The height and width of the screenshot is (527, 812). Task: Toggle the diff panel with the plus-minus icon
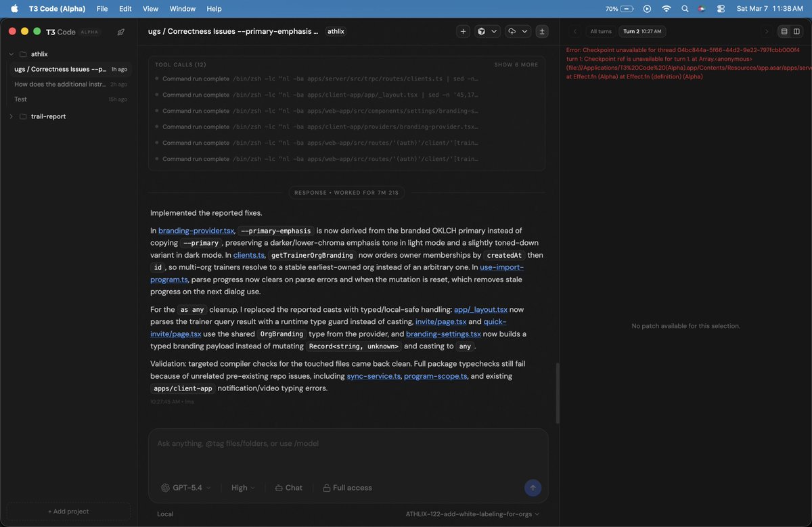point(542,31)
